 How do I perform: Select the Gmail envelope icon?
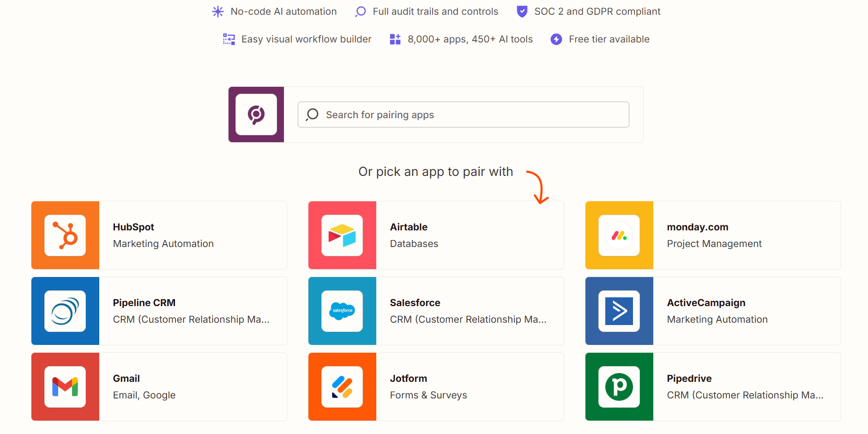click(65, 386)
